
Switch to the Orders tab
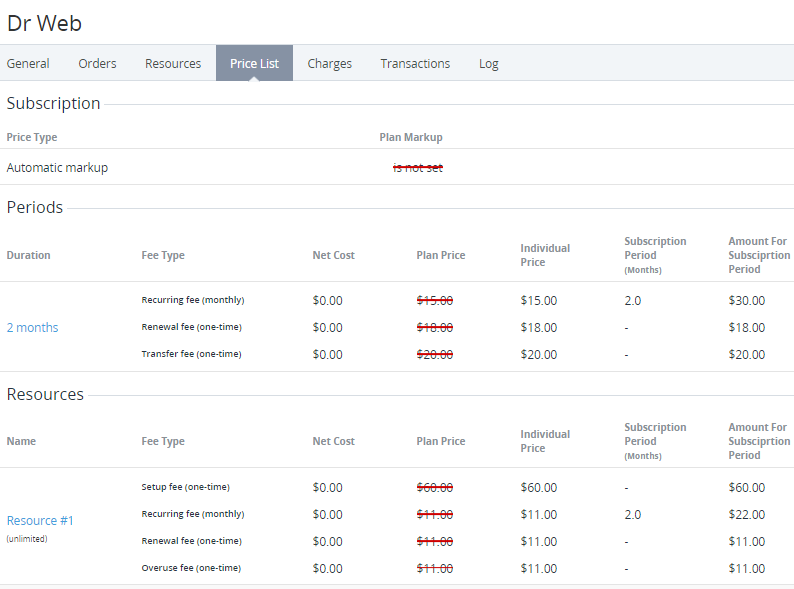click(97, 63)
